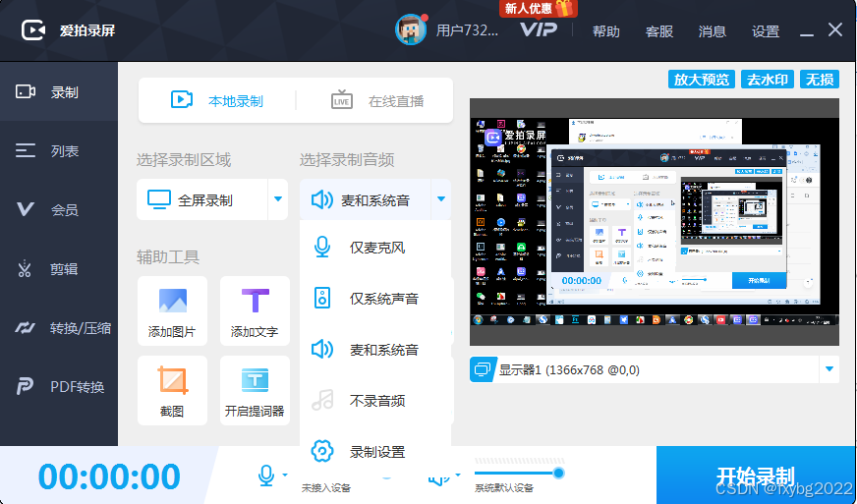Image resolution: width=857 pixels, height=504 pixels.
Task: Click the 截图 screenshot tool
Action: point(172,390)
